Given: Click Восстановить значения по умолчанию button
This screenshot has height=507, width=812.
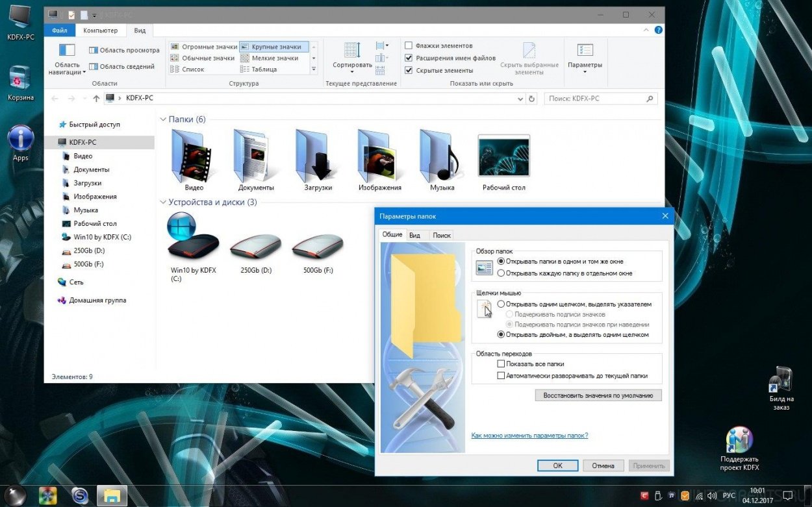Looking at the screenshot, I should [598, 395].
